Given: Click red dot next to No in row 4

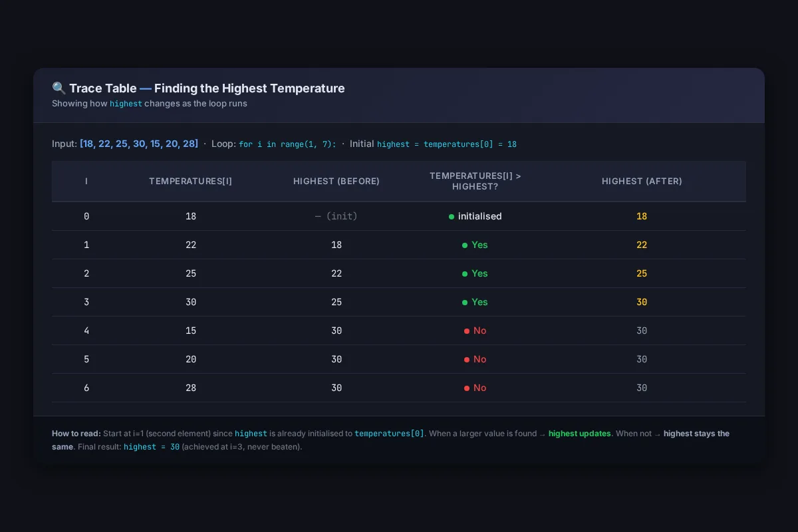Looking at the screenshot, I should pyautogui.click(x=467, y=331).
